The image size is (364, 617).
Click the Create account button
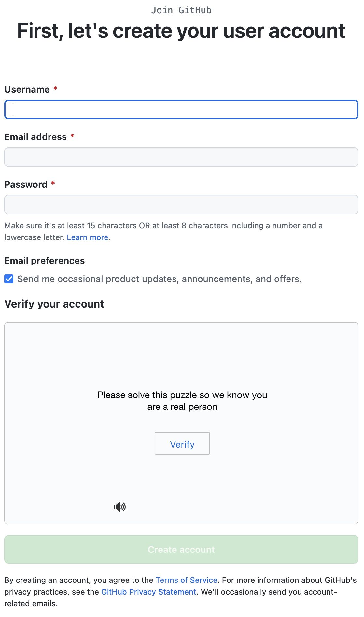pos(181,550)
